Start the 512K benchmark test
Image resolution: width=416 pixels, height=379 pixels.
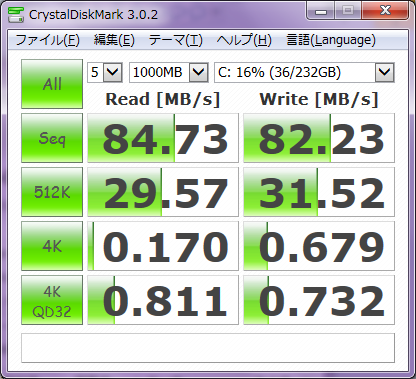(52, 192)
